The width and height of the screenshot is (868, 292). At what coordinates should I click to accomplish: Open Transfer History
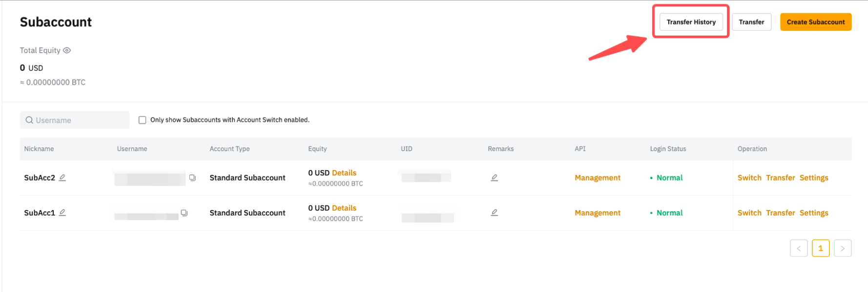(x=691, y=22)
